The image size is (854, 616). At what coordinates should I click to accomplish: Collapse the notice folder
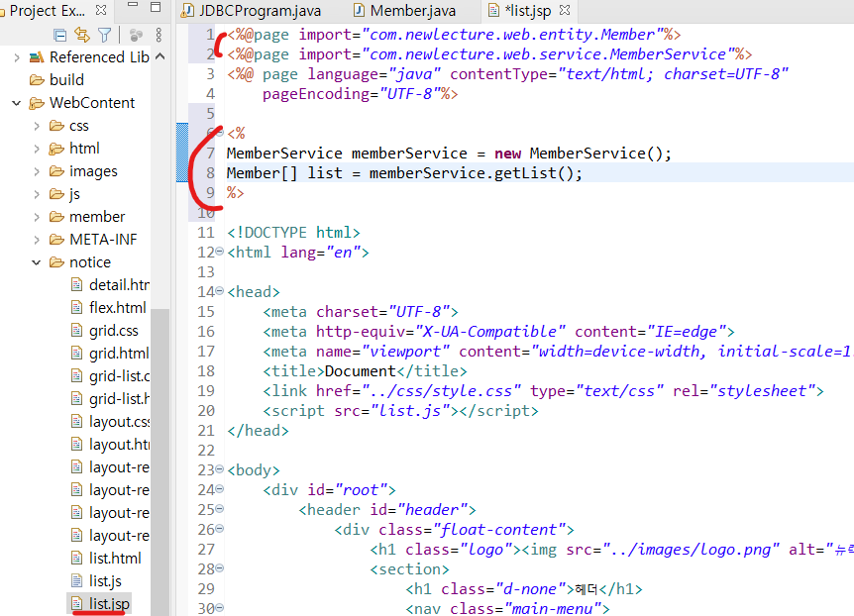[37, 262]
